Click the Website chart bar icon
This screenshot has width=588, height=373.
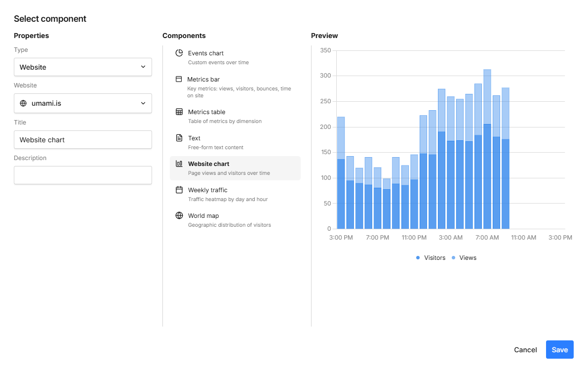[x=179, y=164]
